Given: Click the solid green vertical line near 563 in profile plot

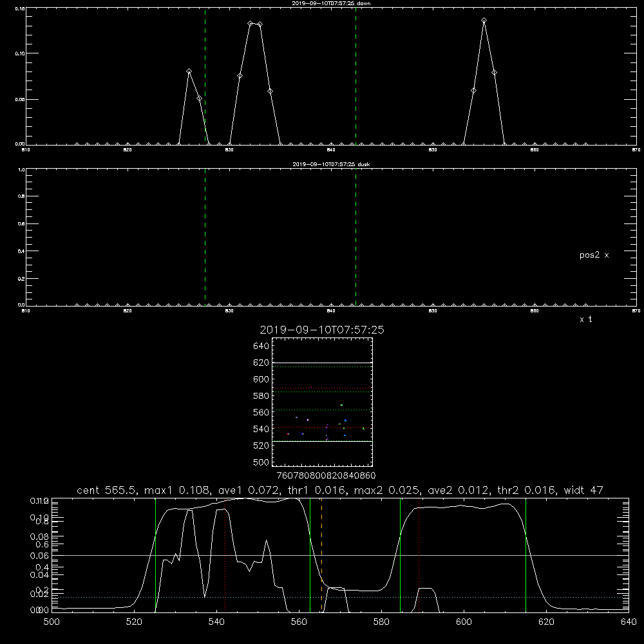Looking at the screenshot, I should [310, 555].
